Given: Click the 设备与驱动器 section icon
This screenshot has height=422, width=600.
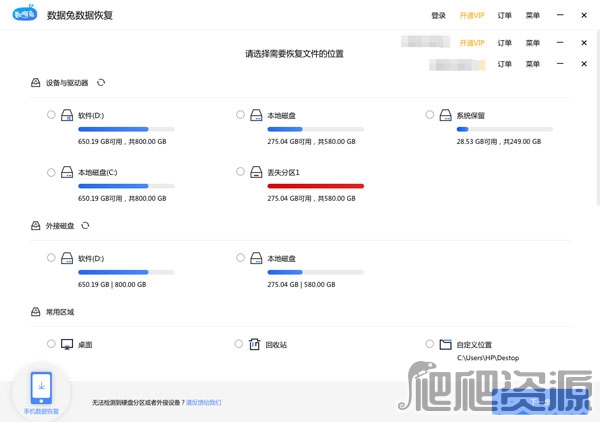Looking at the screenshot, I should 36,83.
